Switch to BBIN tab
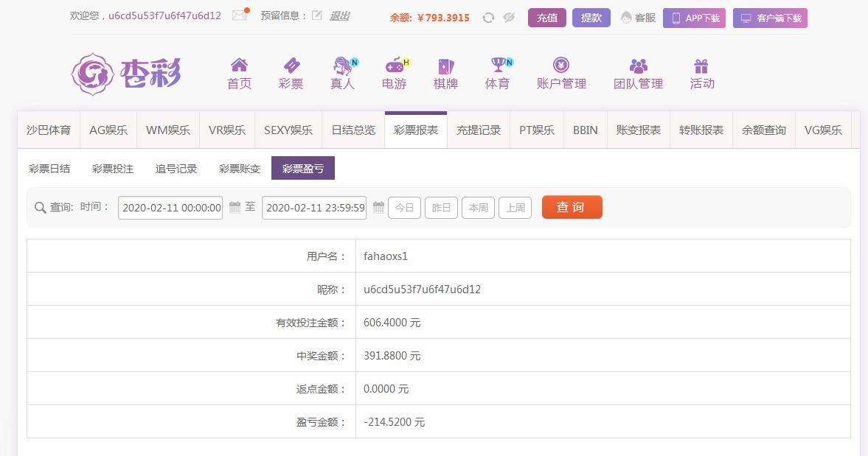The height and width of the screenshot is (456, 868). [586, 130]
